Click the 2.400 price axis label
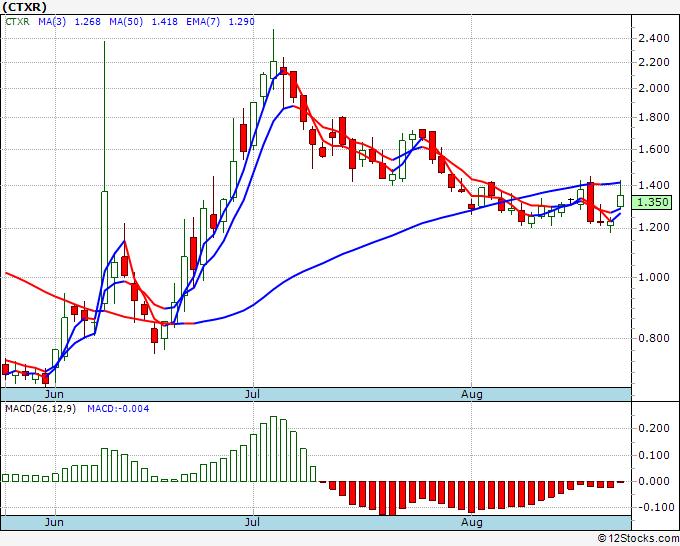The width and height of the screenshot is (680, 546). 655,39
